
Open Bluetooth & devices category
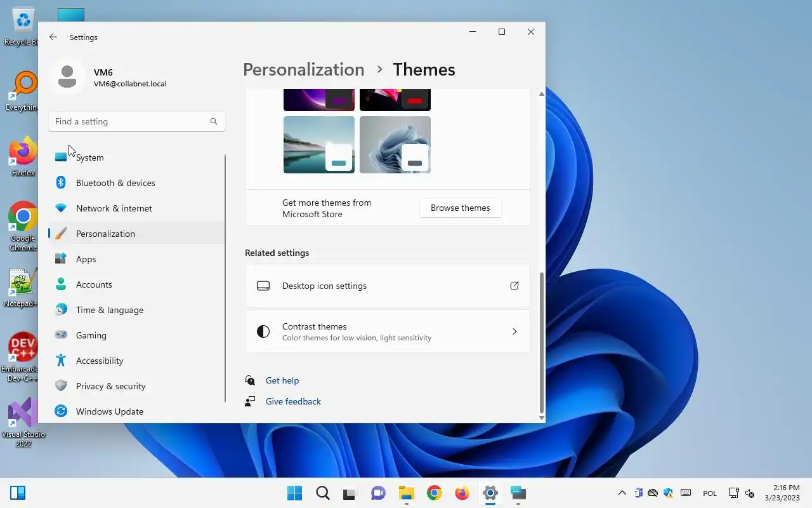pos(137,183)
